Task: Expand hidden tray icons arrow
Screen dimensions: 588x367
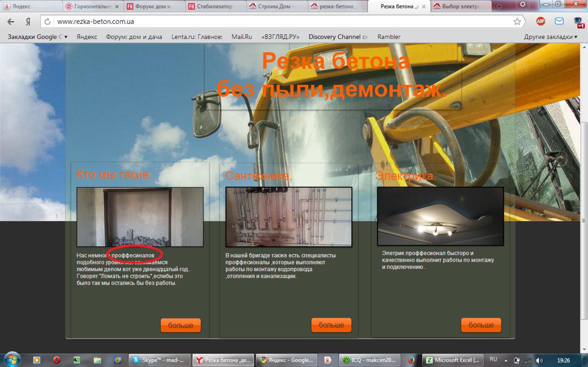Action: pyautogui.click(x=506, y=360)
